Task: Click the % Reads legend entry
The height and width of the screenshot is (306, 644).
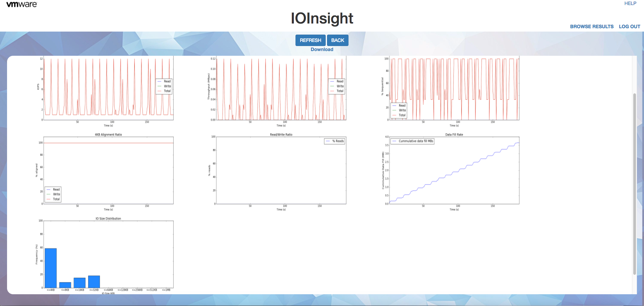Action: pos(335,141)
